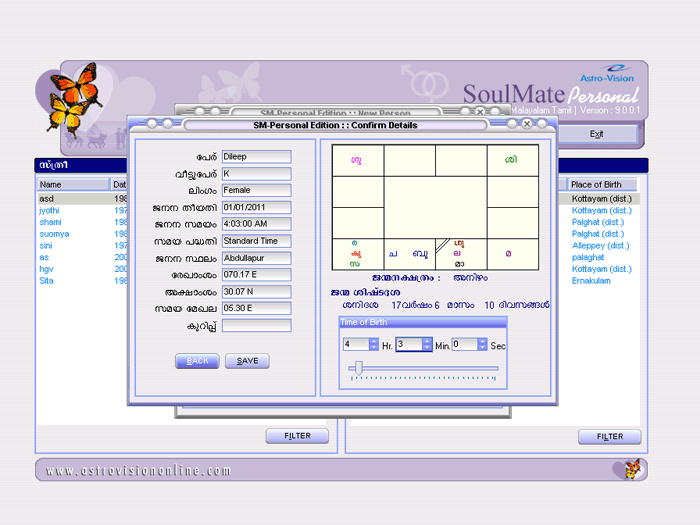Screen dimensions: 700x525
Task: Click the butterfly logo icon
Action: 74,98
